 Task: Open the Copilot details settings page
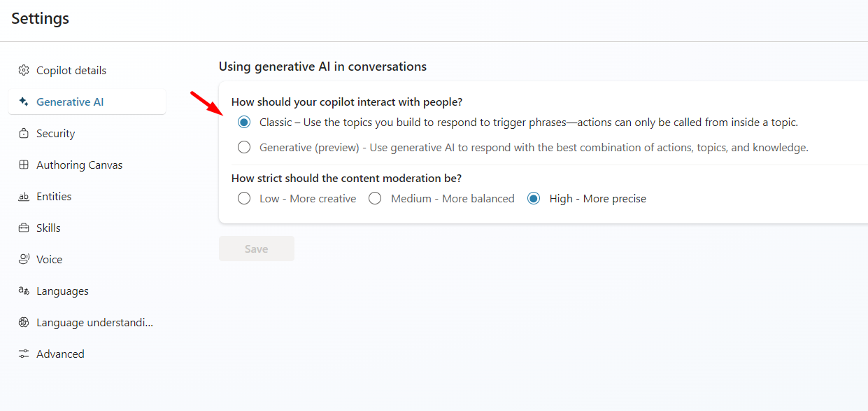pos(71,71)
